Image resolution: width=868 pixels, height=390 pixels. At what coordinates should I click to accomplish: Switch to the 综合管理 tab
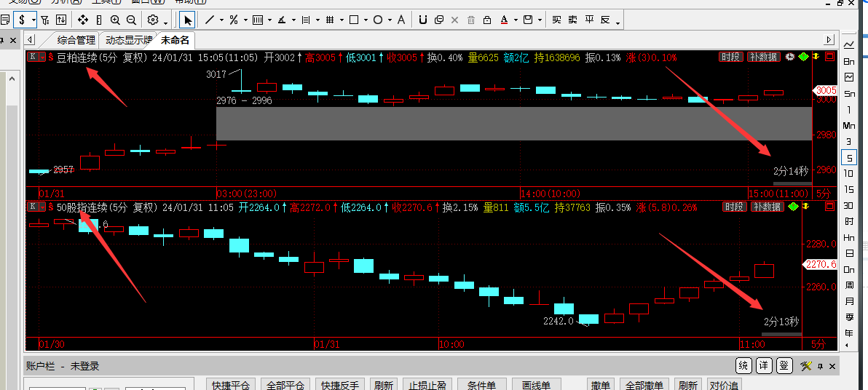(x=76, y=41)
